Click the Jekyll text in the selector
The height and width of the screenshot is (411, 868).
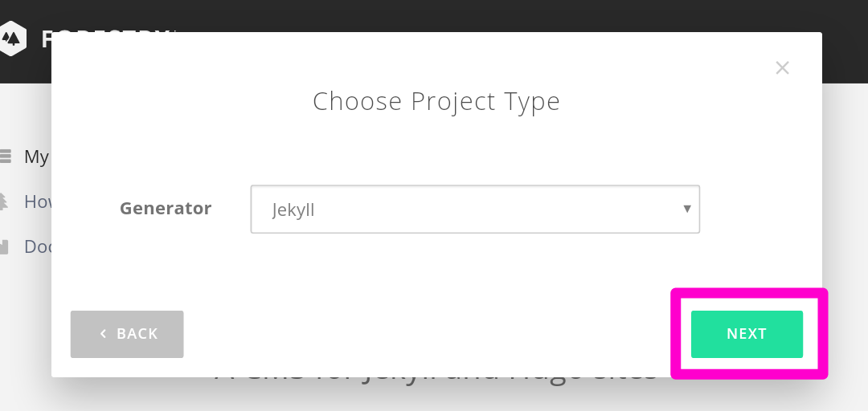point(293,210)
